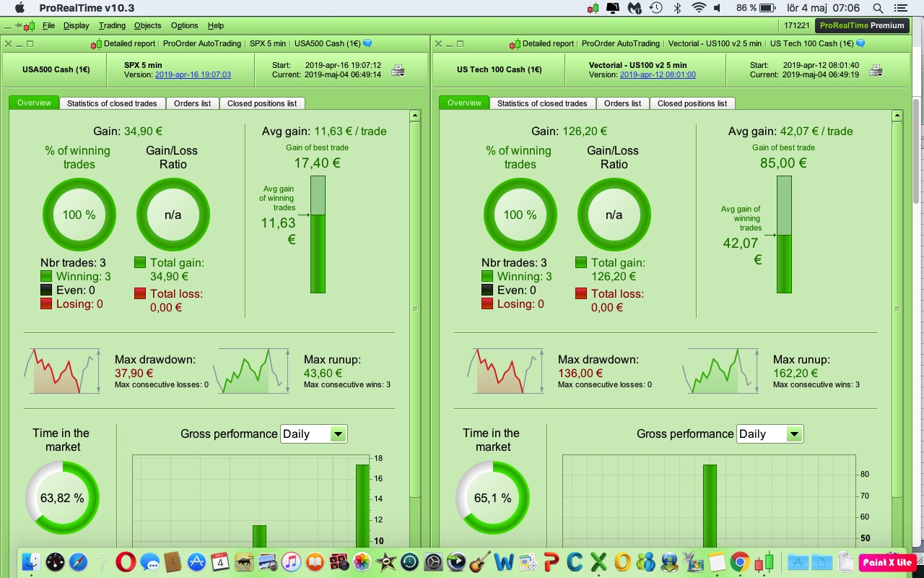Select the Overview tab in USA500 report

pos(34,103)
